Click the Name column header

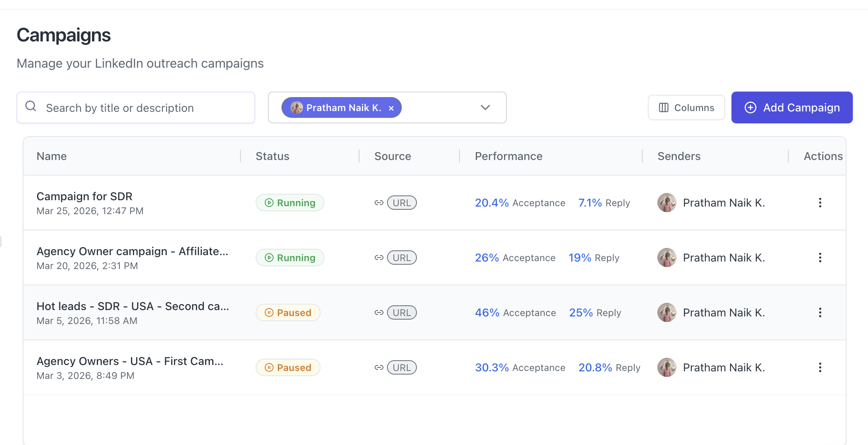52,156
